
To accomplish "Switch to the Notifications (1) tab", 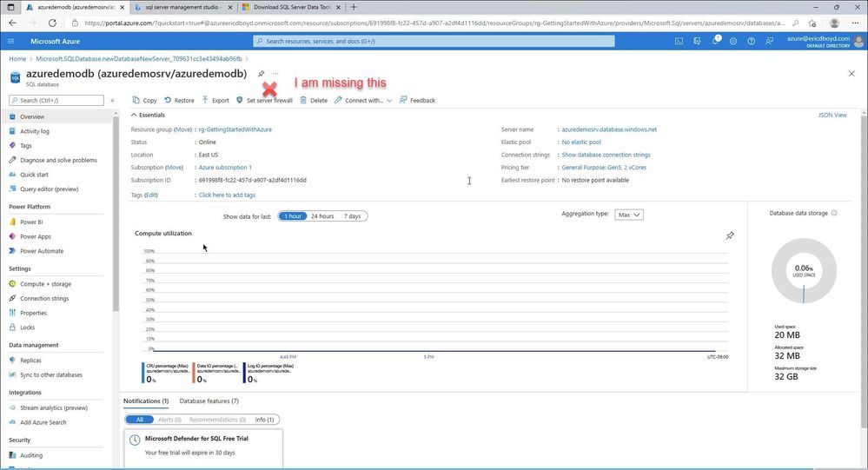I will pos(146,400).
